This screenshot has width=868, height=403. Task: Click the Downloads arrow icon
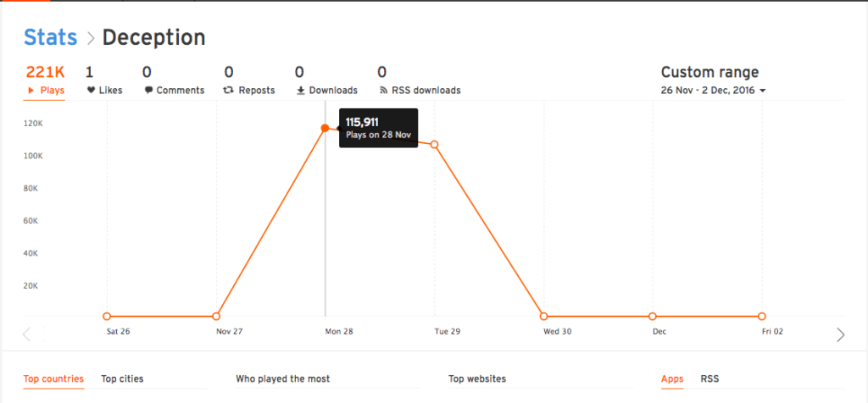(x=301, y=90)
